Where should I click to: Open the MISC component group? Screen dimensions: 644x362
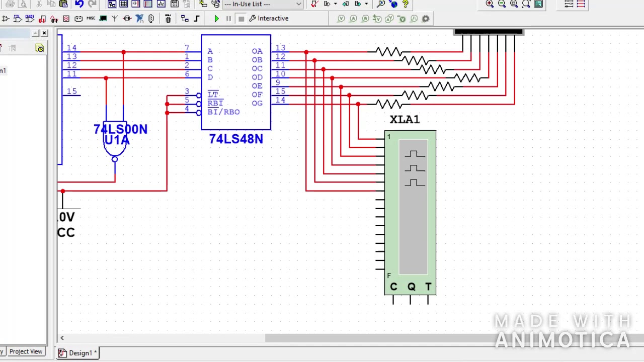click(91, 19)
